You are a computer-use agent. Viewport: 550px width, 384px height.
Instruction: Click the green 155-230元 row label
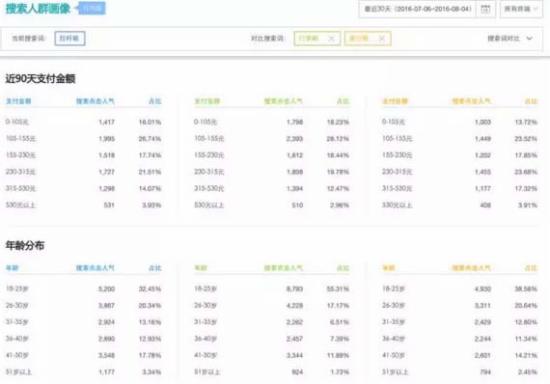209,155
